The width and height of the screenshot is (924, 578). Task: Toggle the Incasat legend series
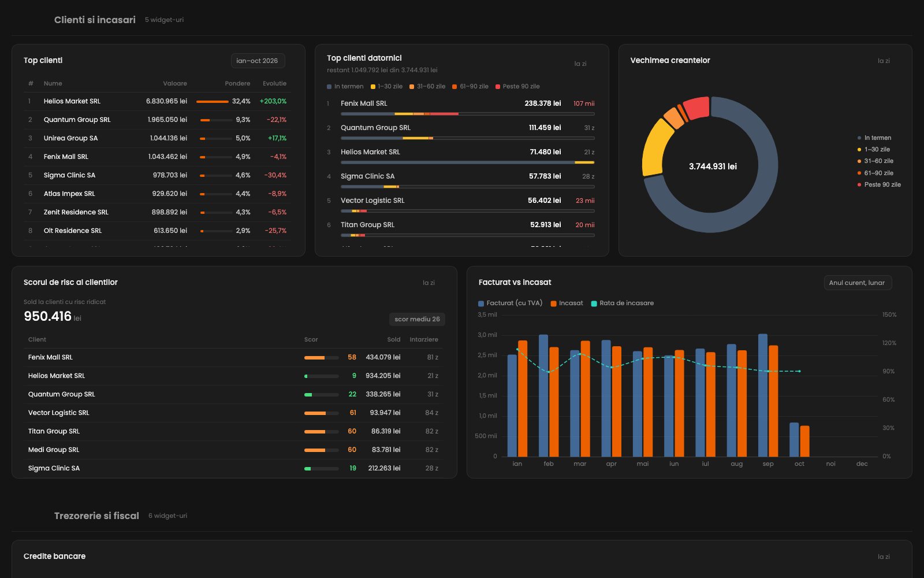(567, 303)
